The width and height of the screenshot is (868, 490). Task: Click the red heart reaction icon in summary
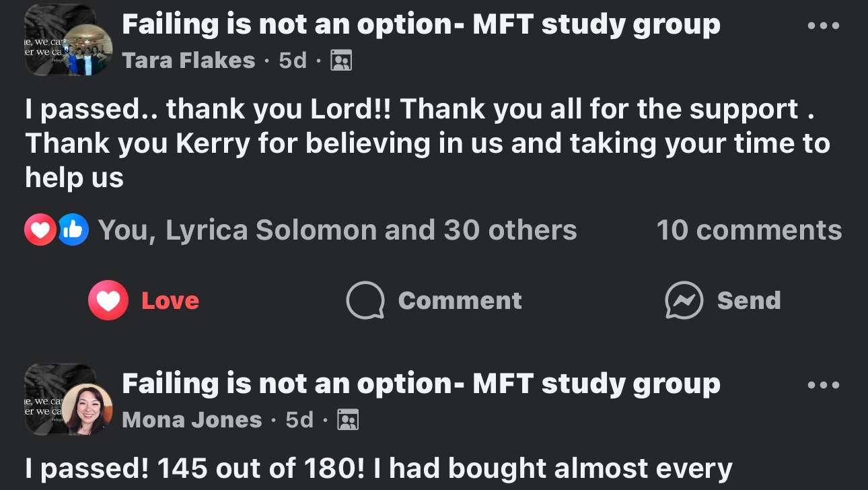40,230
